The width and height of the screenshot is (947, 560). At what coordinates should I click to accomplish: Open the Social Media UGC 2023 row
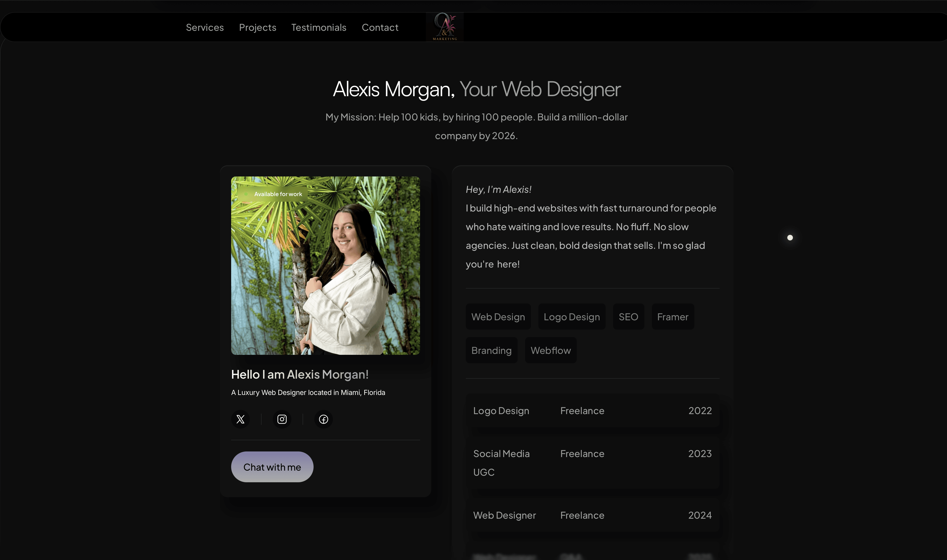pos(592,463)
